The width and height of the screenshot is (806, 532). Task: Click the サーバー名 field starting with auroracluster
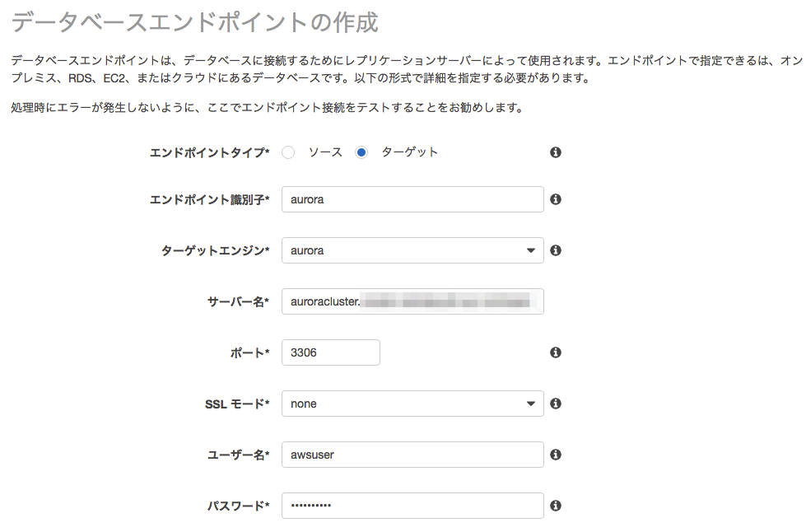click(x=412, y=301)
